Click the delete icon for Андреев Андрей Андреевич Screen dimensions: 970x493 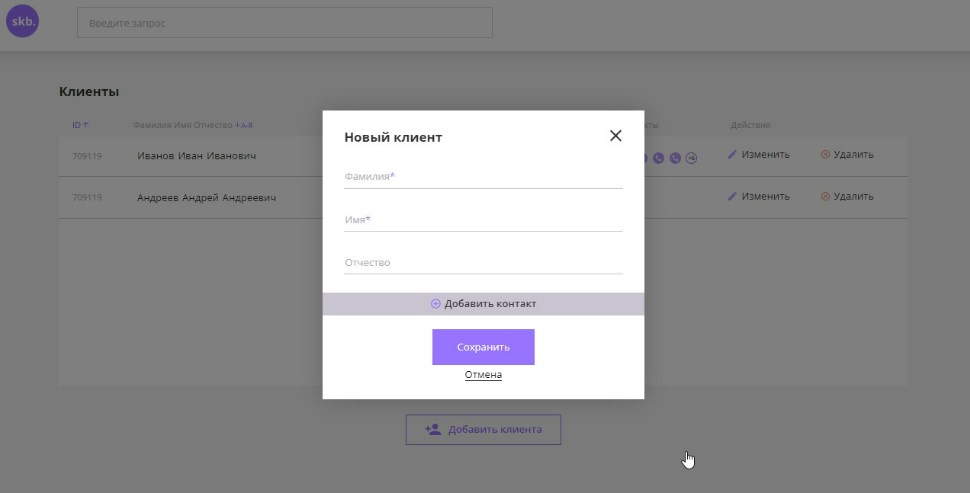[x=825, y=197]
